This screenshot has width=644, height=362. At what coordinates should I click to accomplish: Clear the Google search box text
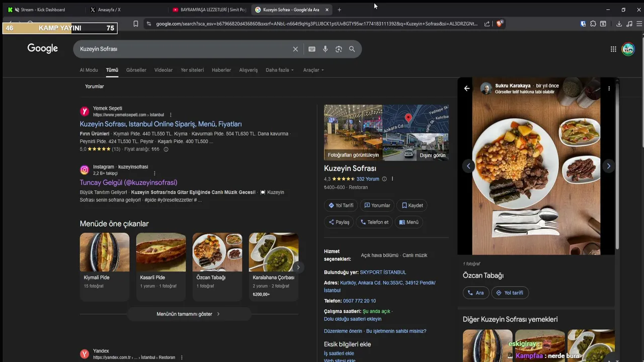tap(295, 49)
